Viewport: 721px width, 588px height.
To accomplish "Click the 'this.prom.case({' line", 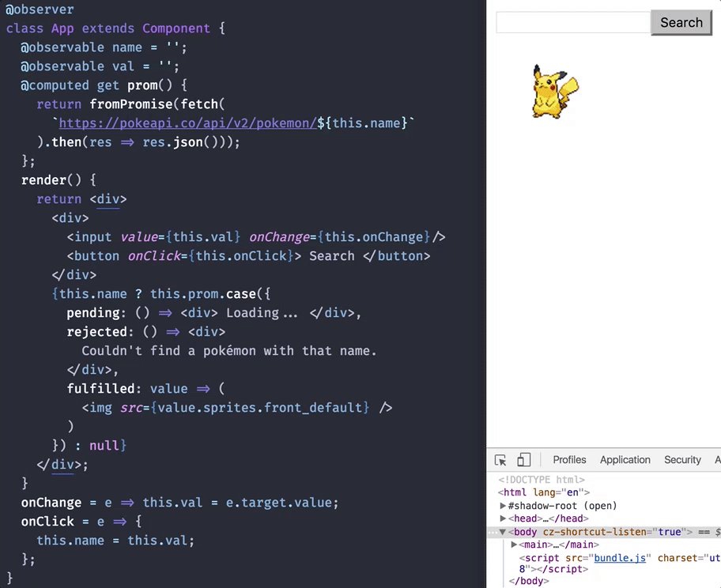I will coord(161,294).
